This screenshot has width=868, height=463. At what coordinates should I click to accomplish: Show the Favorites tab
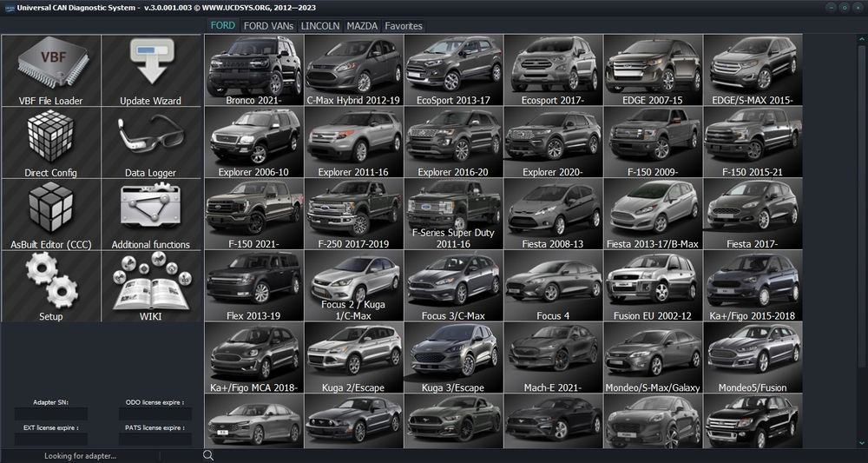pyautogui.click(x=404, y=25)
